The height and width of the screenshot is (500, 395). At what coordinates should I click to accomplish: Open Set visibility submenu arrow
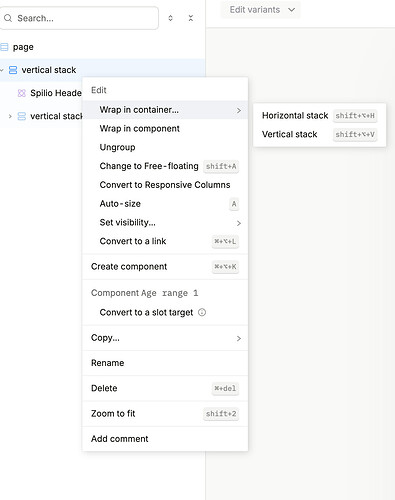click(x=239, y=223)
